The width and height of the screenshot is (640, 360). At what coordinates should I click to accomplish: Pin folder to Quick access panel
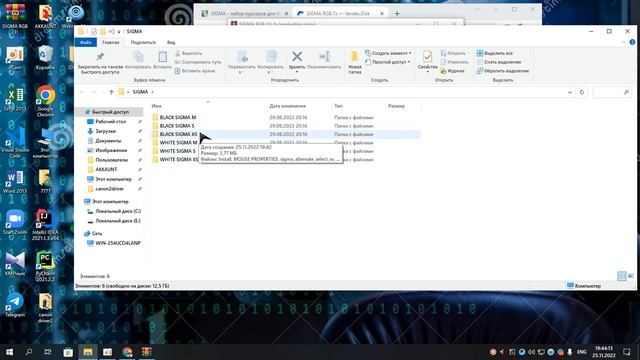pos(100,62)
